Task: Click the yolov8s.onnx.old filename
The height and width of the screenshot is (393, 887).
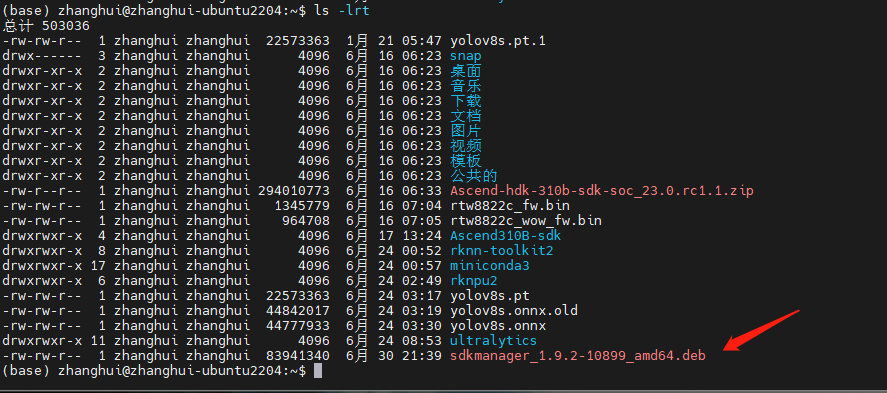Action: (x=514, y=310)
